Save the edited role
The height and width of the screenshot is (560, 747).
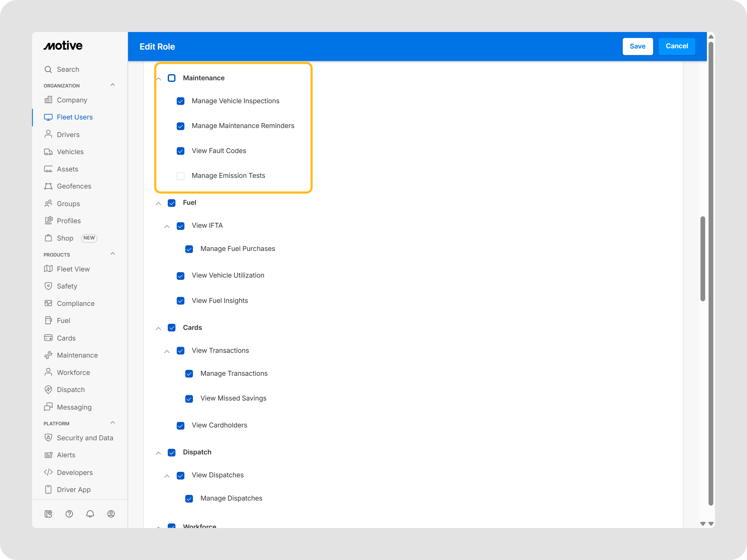[x=637, y=46]
